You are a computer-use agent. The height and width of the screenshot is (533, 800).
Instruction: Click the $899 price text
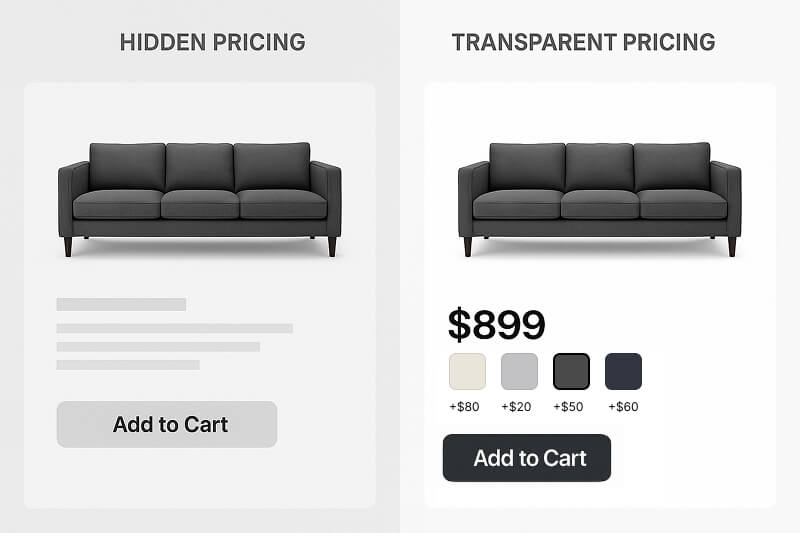[496, 324]
